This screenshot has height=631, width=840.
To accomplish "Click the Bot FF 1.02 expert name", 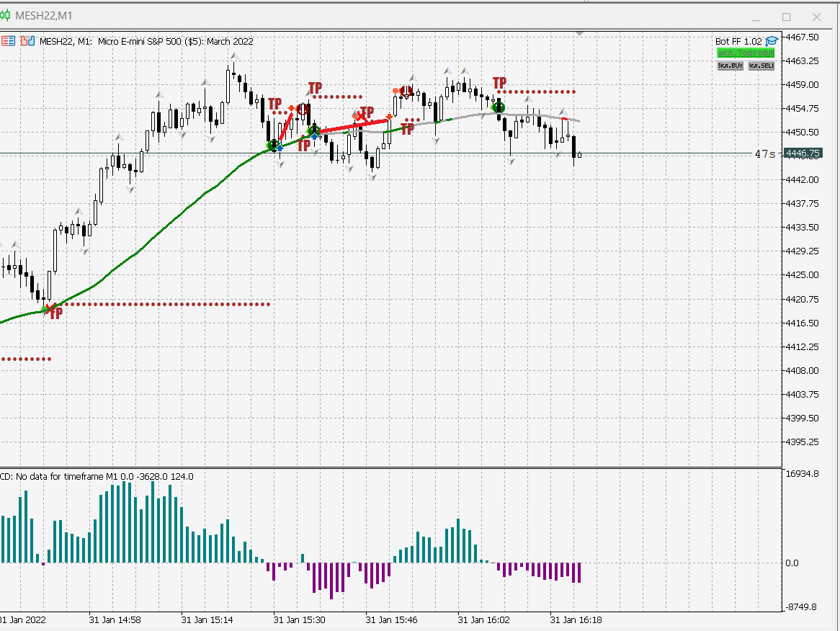I will 738,41.
